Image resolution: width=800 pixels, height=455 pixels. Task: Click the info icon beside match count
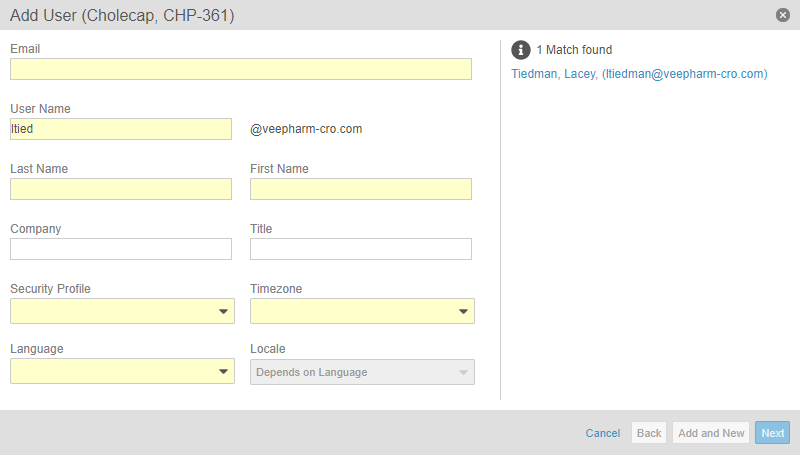(520, 50)
